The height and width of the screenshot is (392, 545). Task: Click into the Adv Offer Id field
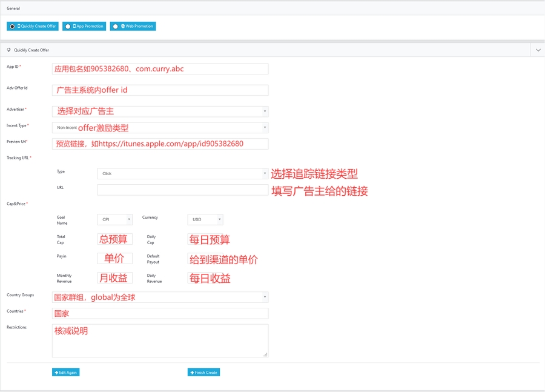(160, 90)
